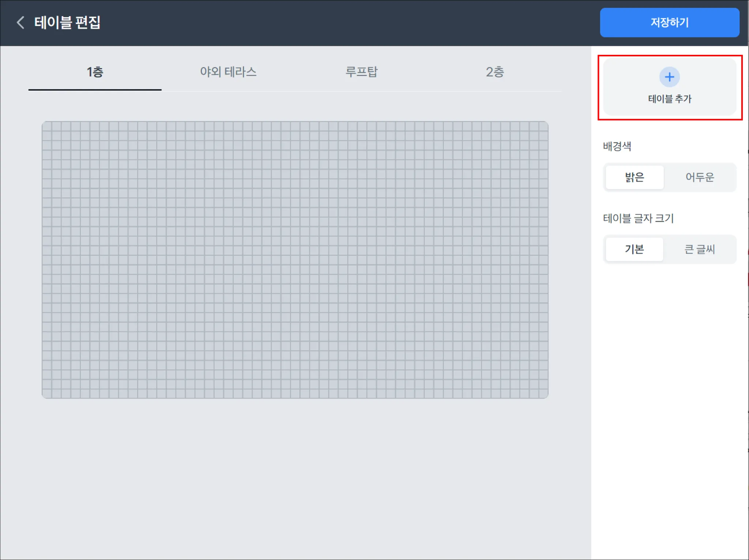Screen dimensions: 749x560
Task: Click the 테이블 편집 header title
Action: click(67, 23)
